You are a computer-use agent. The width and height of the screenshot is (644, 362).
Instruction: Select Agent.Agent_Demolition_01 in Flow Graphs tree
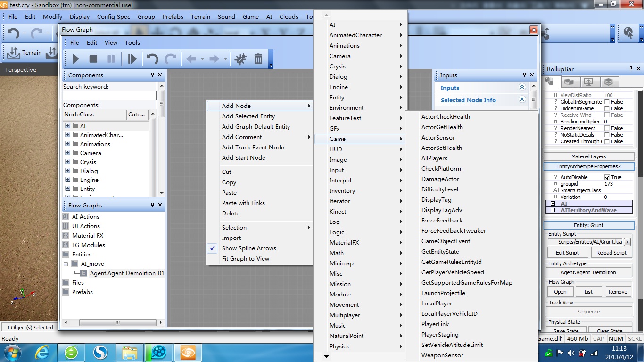[x=128, y=273]
